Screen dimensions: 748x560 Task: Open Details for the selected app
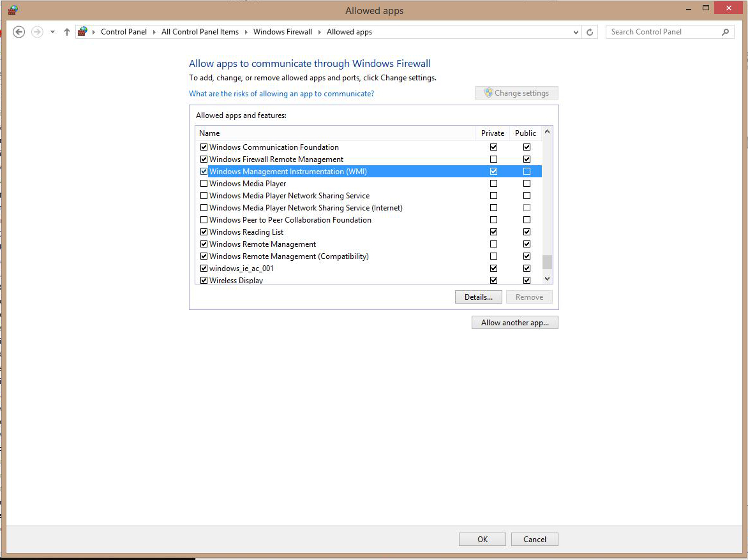pyautogui.click(x=479, y=297)
